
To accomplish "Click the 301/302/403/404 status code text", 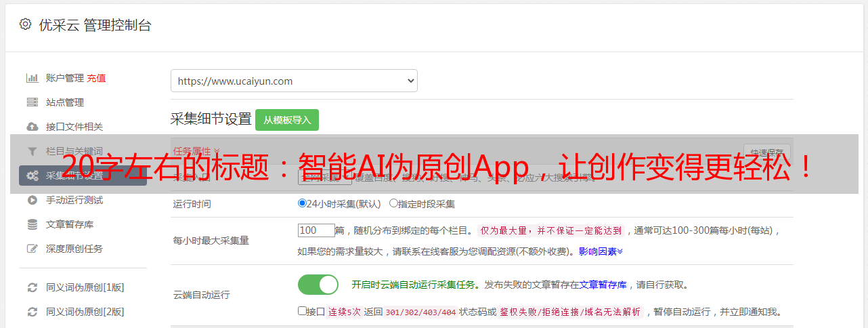I will pos(420,312).
